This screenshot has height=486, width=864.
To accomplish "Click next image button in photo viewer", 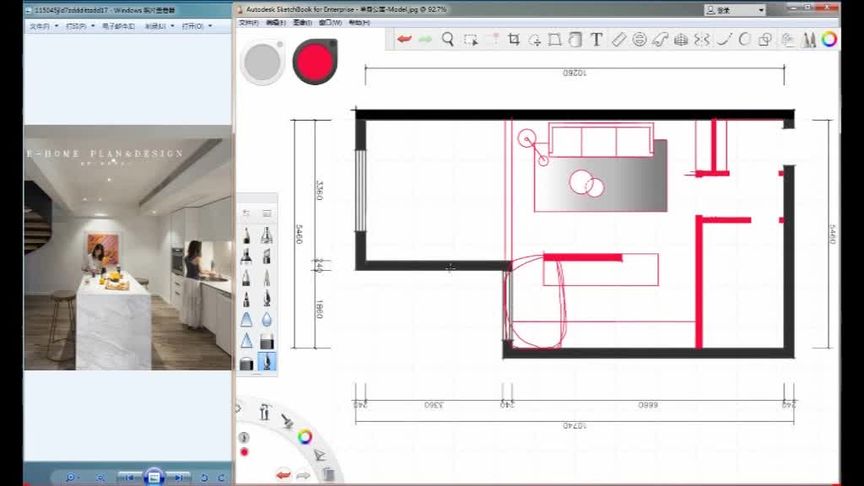I will pyautogui.click(x=179, y=477).
